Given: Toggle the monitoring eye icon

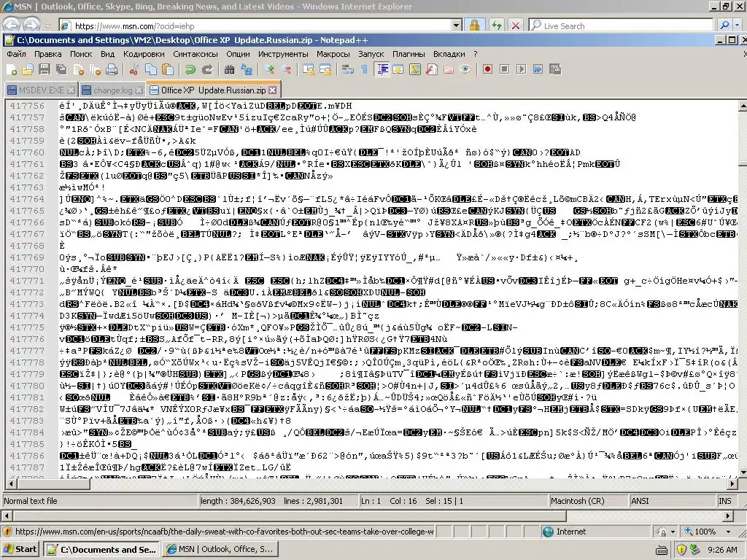Looking at the screenshot, I should tap(465, 69).
